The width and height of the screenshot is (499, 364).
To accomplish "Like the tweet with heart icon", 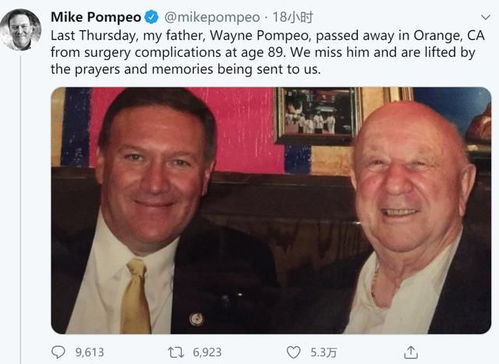I will pyautogui.click(x=294, y=352).
